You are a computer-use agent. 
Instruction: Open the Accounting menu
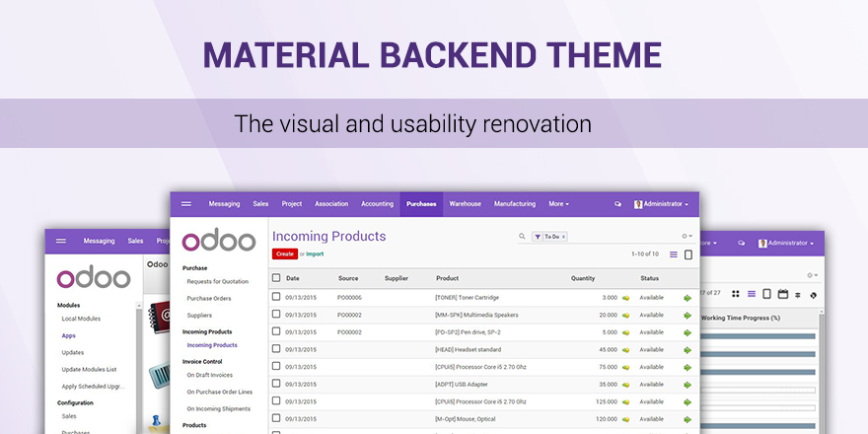pos(377,204)
